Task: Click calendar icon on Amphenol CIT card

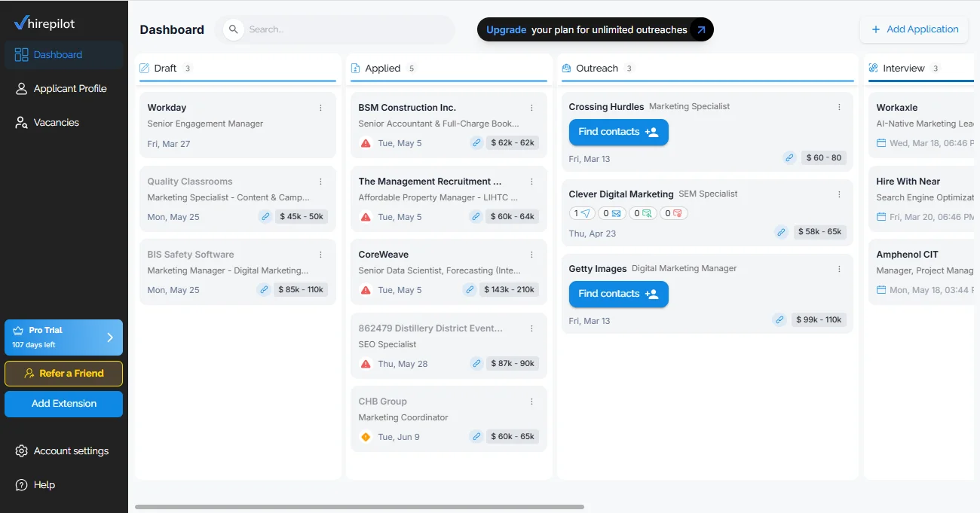Action: [881, 290]
